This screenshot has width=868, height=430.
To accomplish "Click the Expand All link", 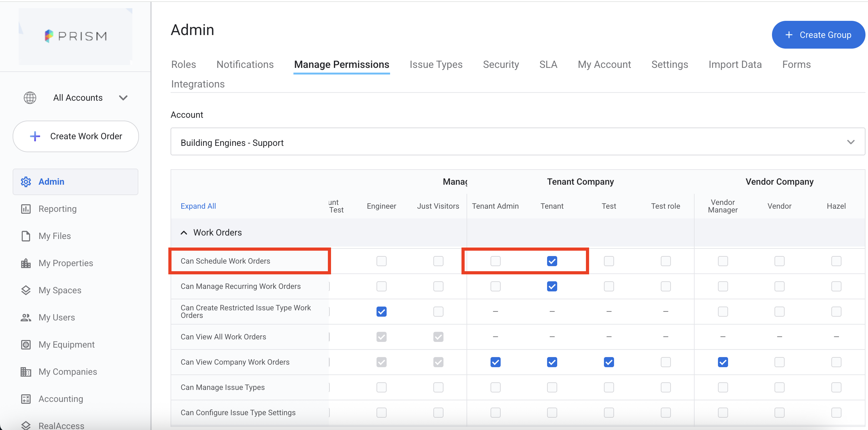I will [x=198, y=206].
